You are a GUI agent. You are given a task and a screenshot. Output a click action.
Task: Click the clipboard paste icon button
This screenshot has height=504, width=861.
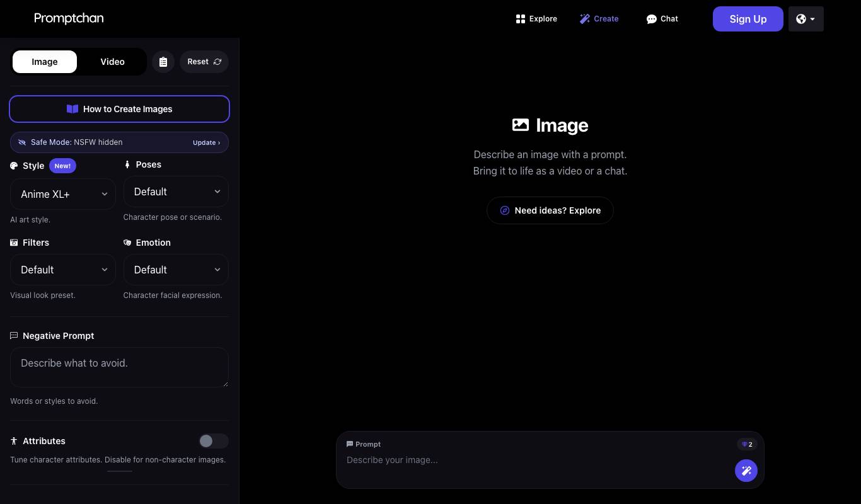pyautogui.click(x=163, y=62)
